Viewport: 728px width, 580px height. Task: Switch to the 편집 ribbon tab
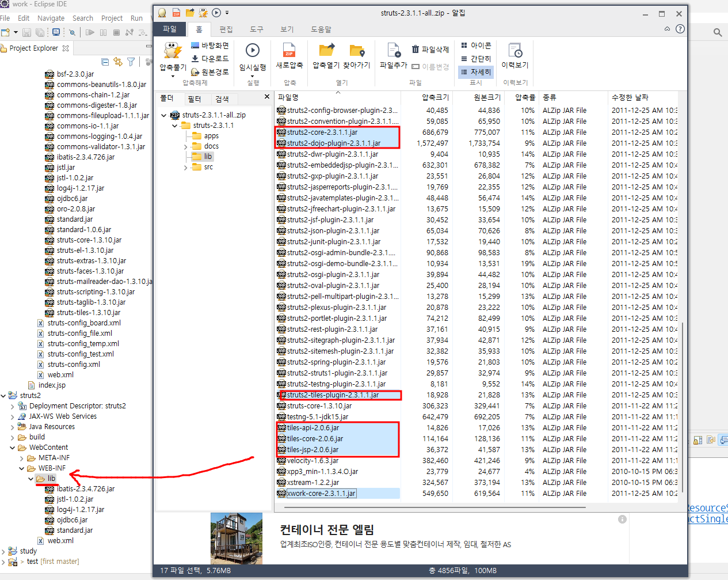click(226, 29)
